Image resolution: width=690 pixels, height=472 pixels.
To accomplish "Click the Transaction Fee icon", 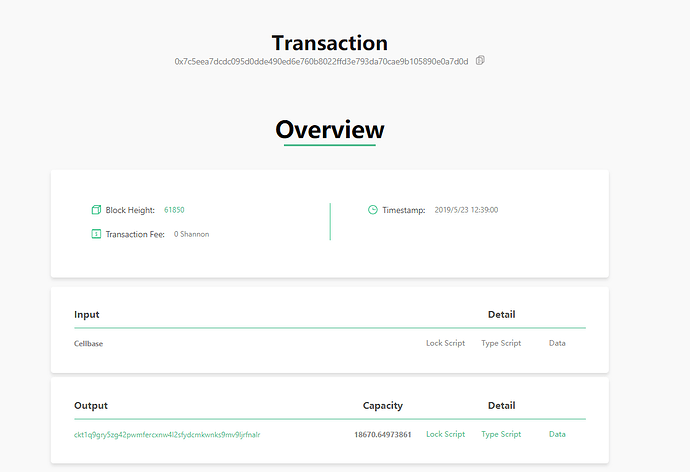I will (96, 234).
